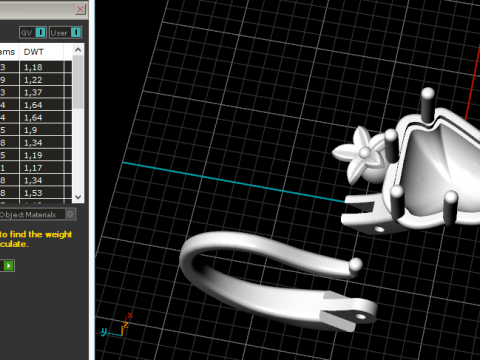Select the 1,22 DWT cell
Viewport: 480px width, 360px height.
tap(41, 80)
